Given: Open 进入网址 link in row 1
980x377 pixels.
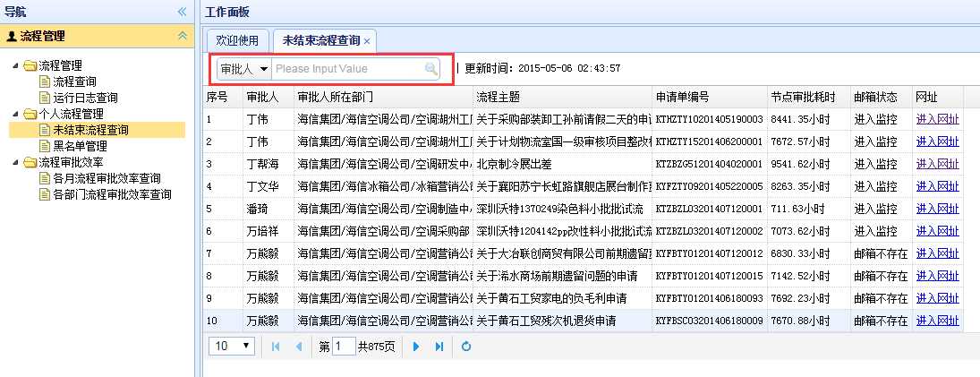Looking at the screenshot, I should (938, 119).
